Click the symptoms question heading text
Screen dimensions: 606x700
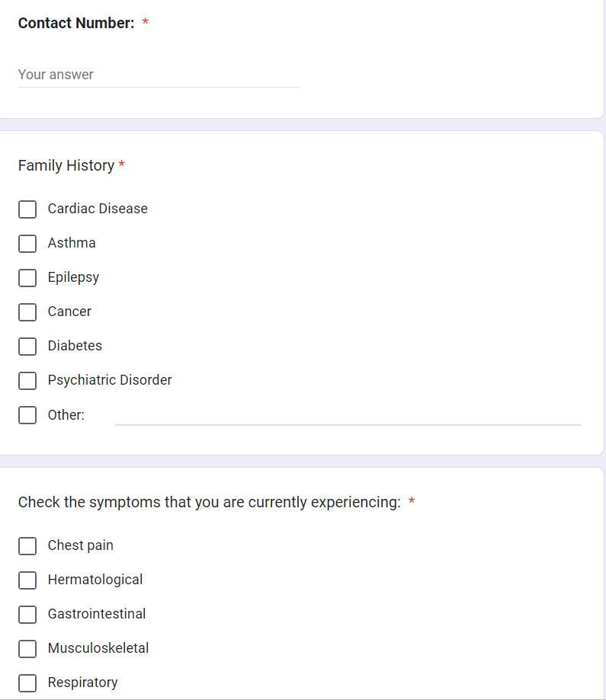point(209,502)
